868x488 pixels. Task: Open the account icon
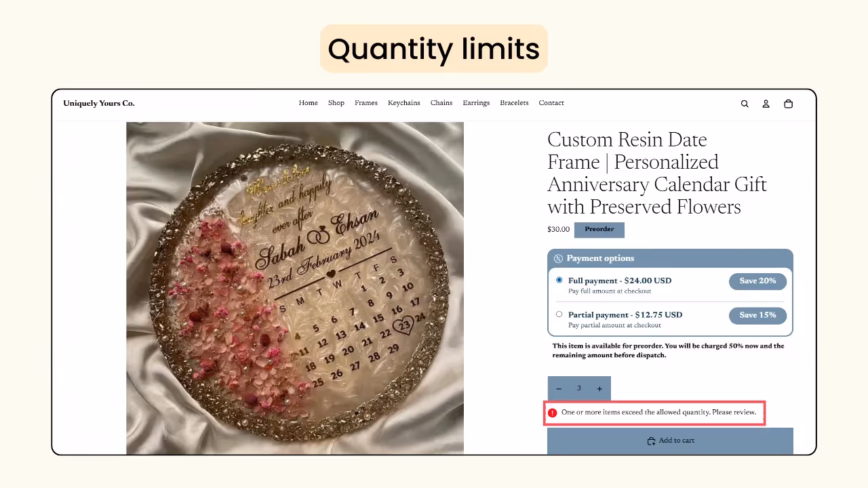coord(766,103)
